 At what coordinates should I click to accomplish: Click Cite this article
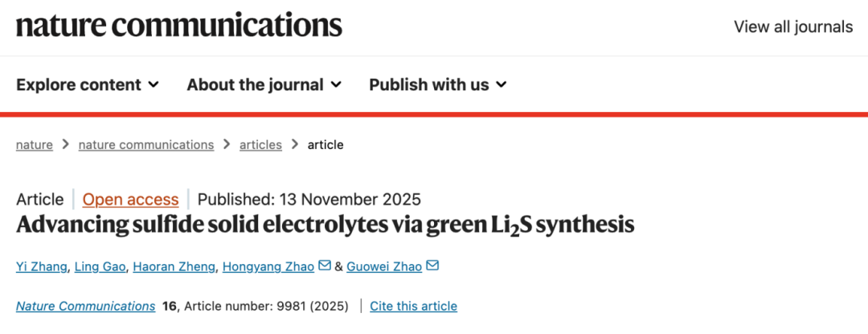414,306
